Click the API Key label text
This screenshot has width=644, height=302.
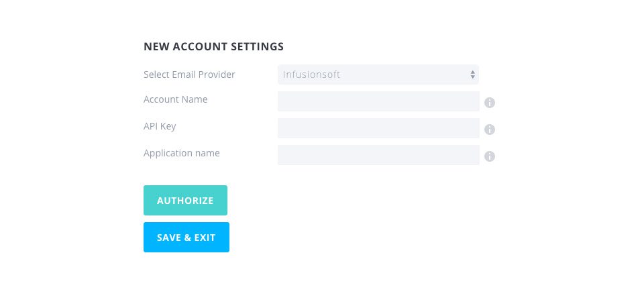click(160, 126)
